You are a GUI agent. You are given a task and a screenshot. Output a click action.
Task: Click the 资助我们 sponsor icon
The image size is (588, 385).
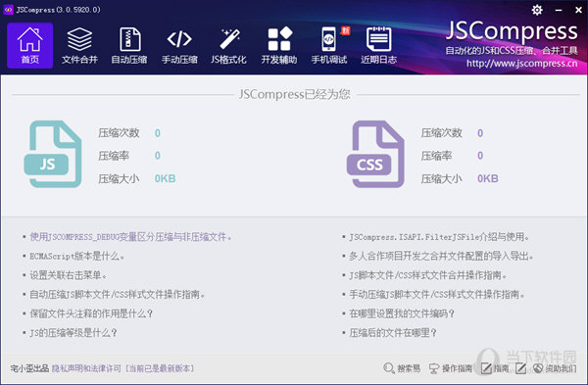pyautogui.click(x=538, y=368)
